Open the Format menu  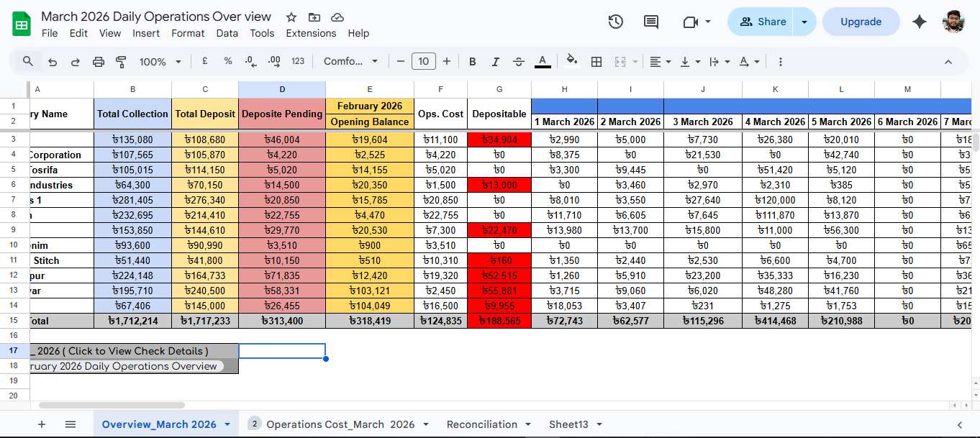(188, 33)
